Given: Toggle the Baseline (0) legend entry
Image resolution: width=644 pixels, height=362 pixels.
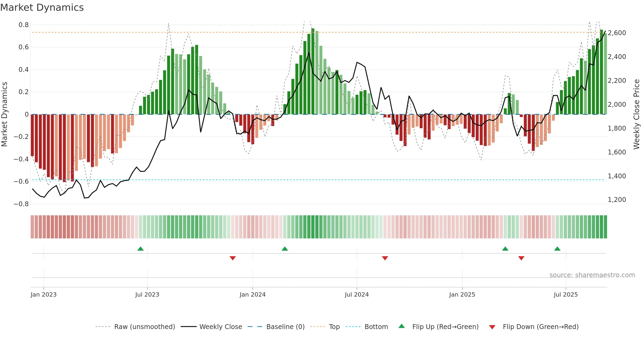Looking at the screenshot, I should [x=276, y=327].
